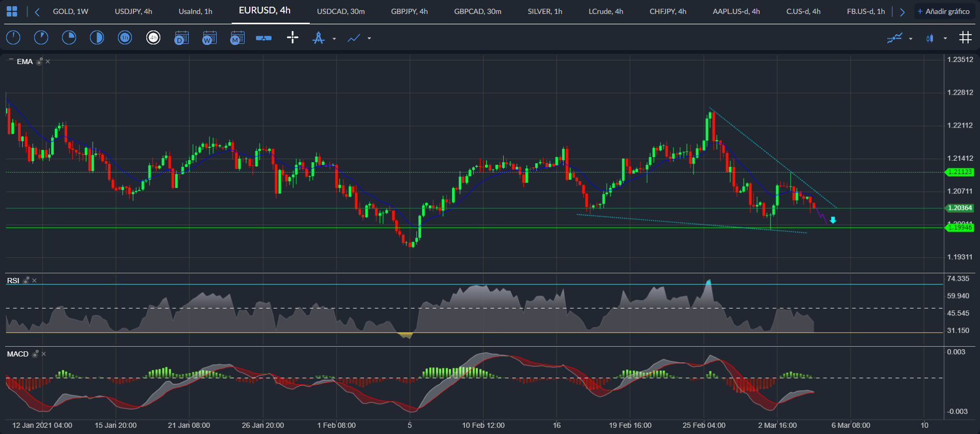Click the 1.21123 price level label

coord(960,172)
